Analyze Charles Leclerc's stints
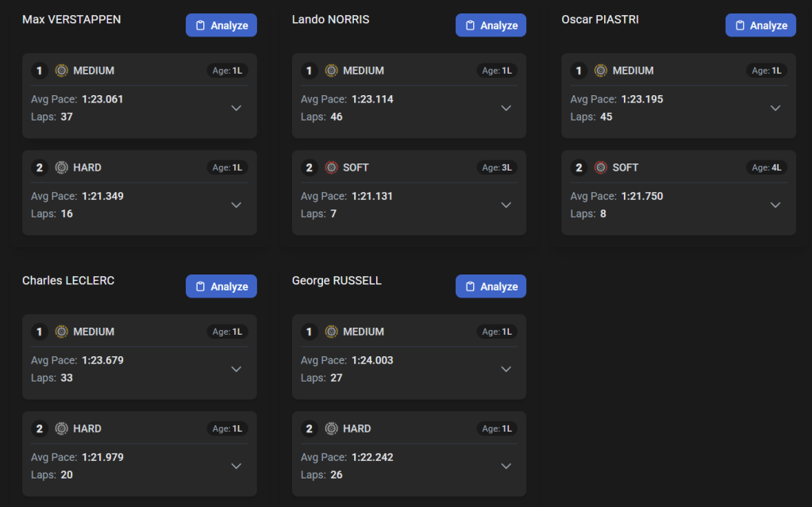Viewport: 812px width, 507px height. pyautogui.click(x=221, y=286)
